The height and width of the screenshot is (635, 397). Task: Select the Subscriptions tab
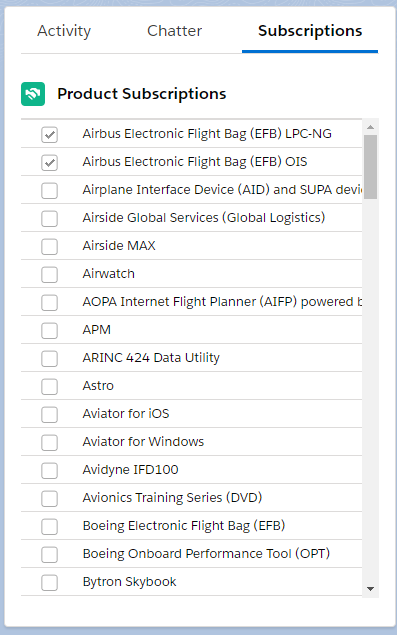[x=310, y=31]
